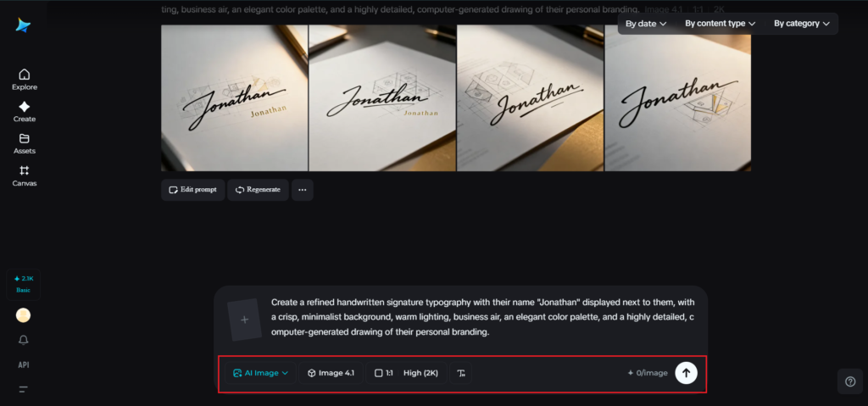868x406 pixels.
Task: Select the Image 4.1 model option
Action: (331, 373)
